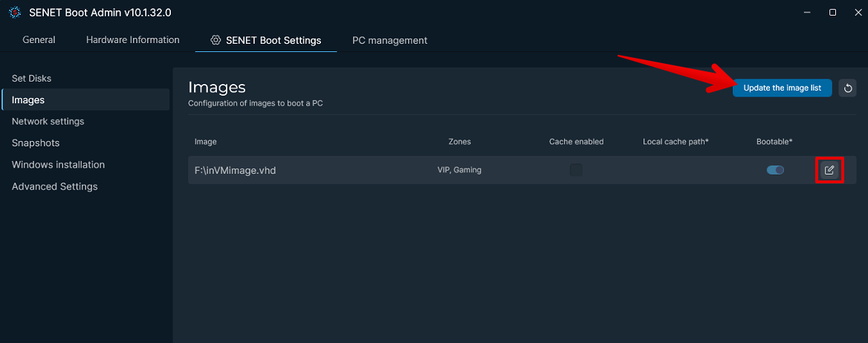
Task: Click the Images page heading
Action: (x=217, y=87)
